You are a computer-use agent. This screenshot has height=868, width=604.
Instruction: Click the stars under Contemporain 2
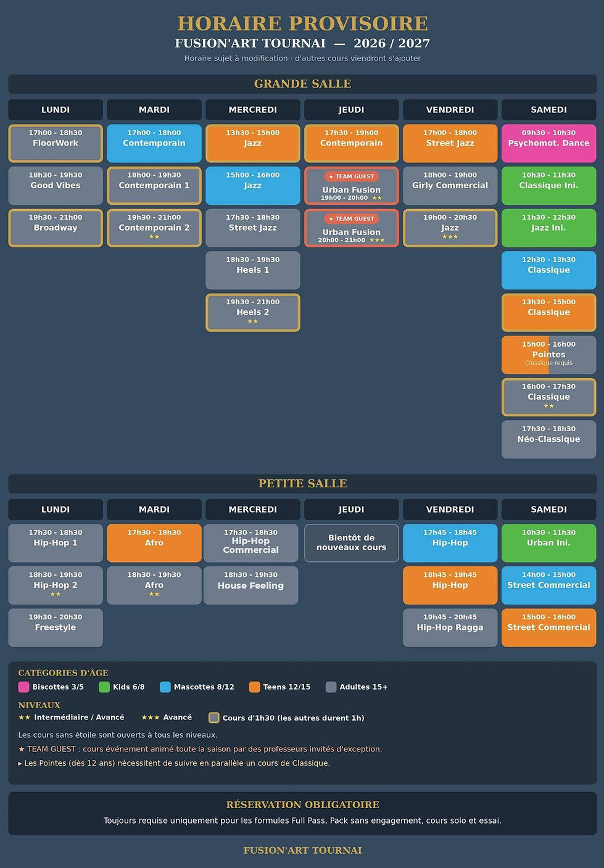pos(154,237)
